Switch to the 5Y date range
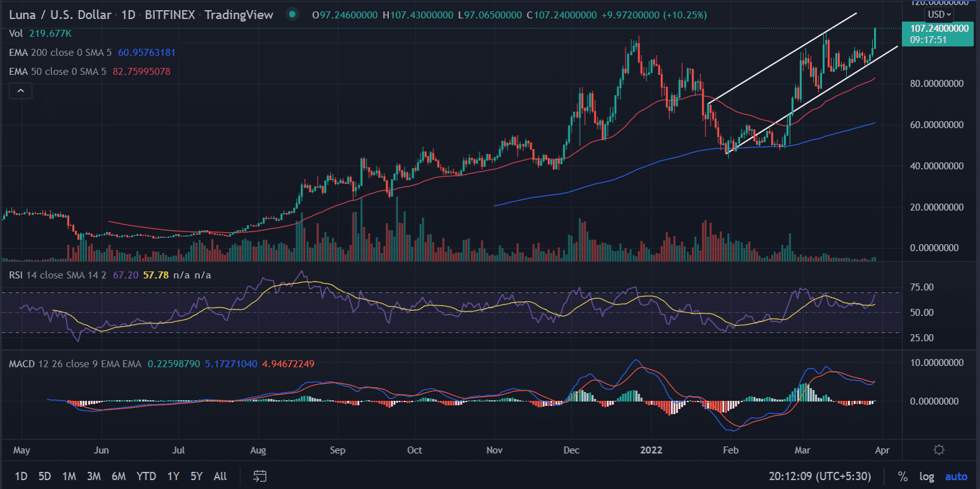980x489 pixels. pos(197,476)
